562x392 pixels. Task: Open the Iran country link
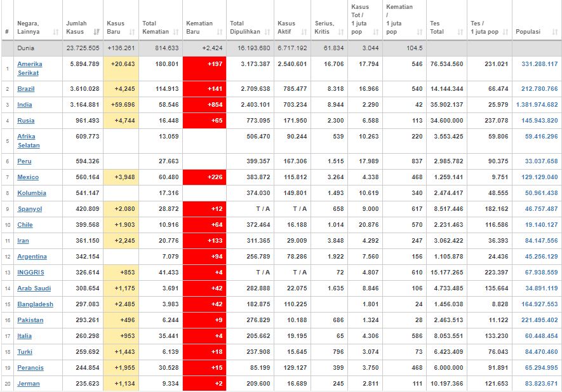pyautogui.click(x=23, y=240)
